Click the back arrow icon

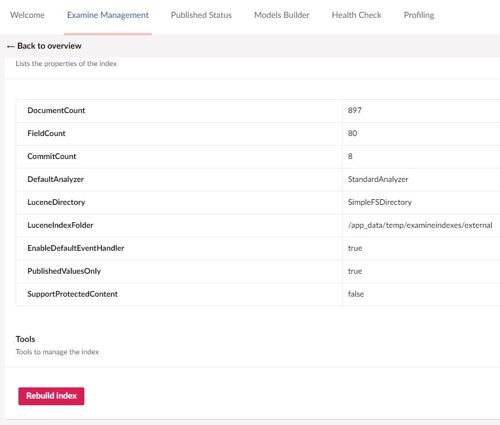coord(10,46)
